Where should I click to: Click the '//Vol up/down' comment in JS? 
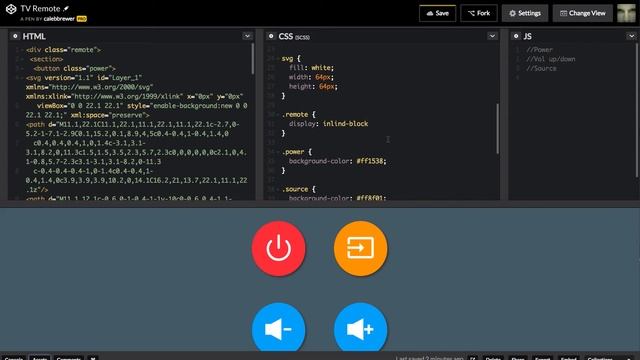click(x=551, y=59)
